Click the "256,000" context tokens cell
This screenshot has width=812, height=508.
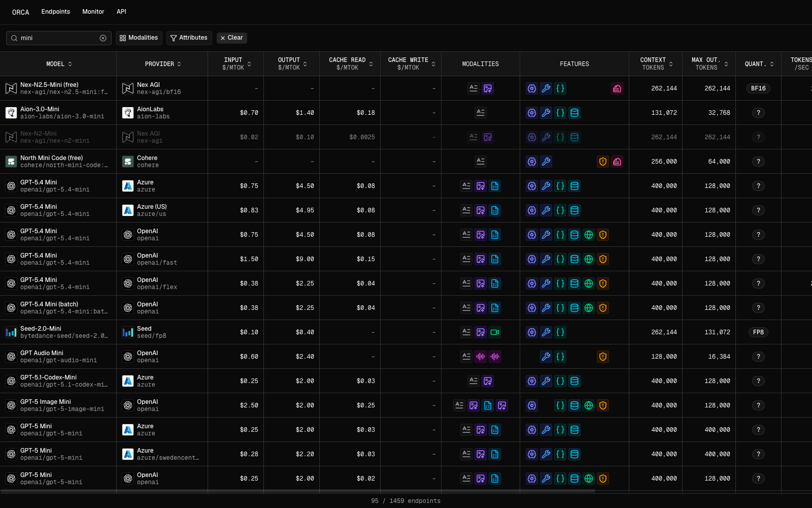click(664, 162)
